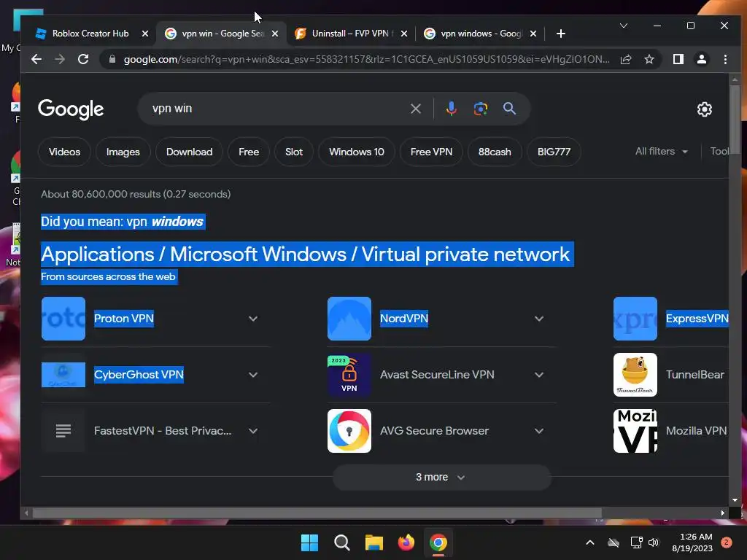Filter results by Images

(x=123, y=152)
